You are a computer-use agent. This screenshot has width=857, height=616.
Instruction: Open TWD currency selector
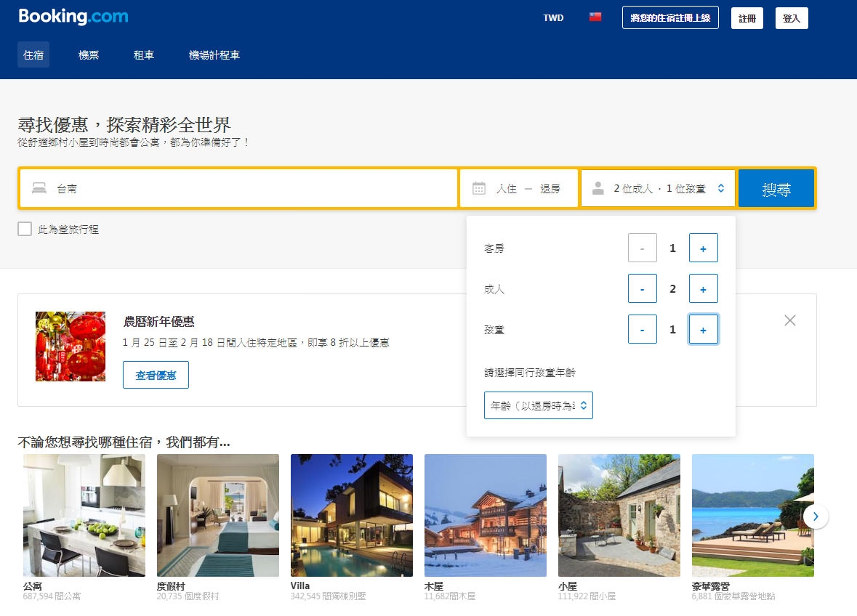pos(553,17)
